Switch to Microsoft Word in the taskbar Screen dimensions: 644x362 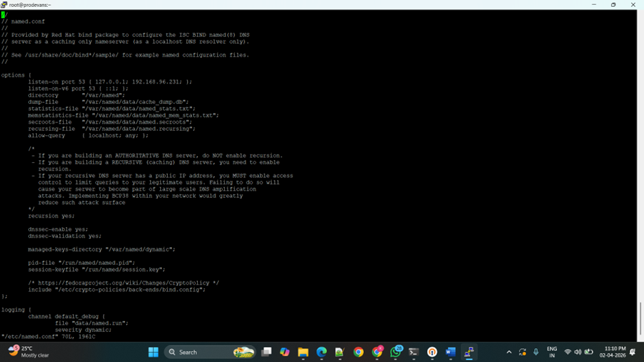point(450,352)
